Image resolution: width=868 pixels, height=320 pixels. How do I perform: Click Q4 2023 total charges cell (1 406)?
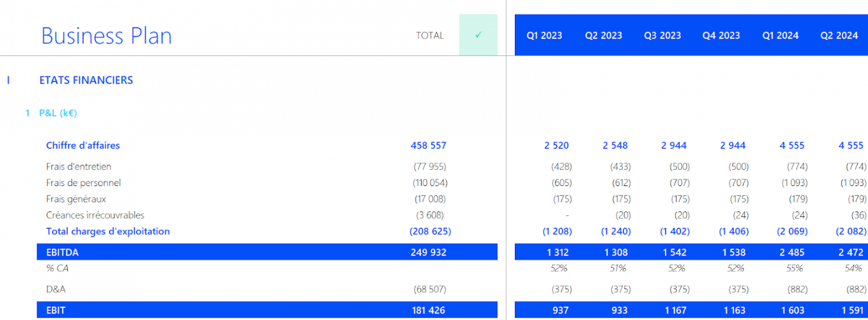(x=734, y=231)
